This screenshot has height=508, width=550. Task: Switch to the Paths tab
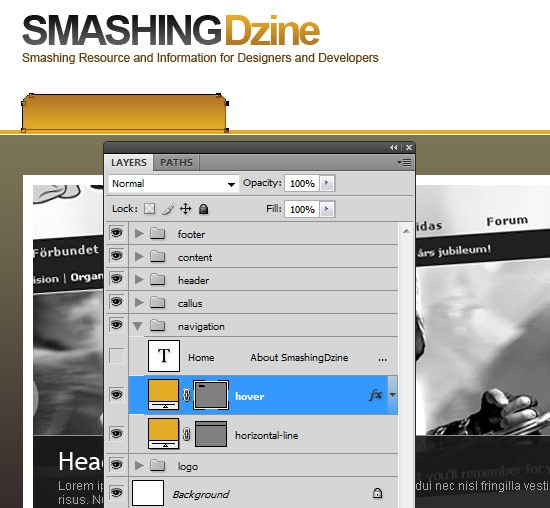coord(176,163)
